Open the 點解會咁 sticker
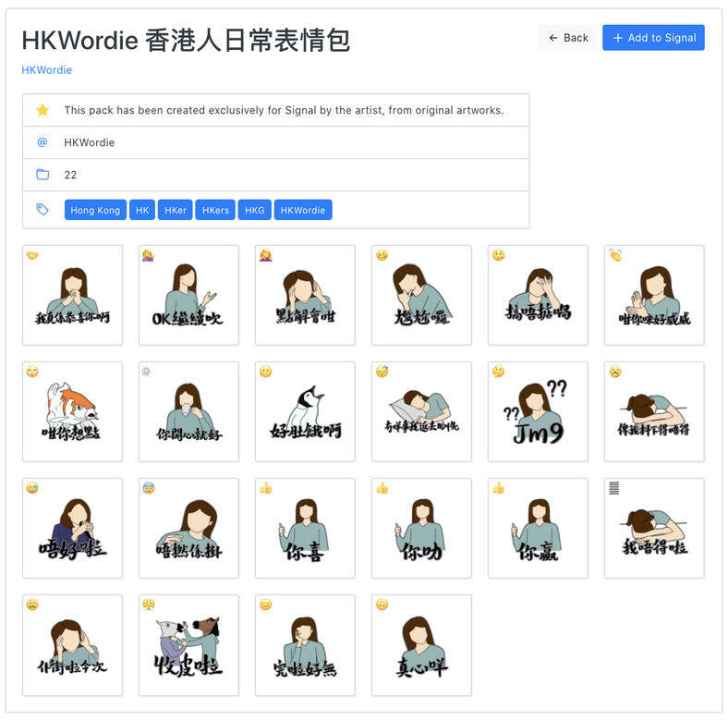The width and height of the screenshot is (728, 721). tap(305, 296)
